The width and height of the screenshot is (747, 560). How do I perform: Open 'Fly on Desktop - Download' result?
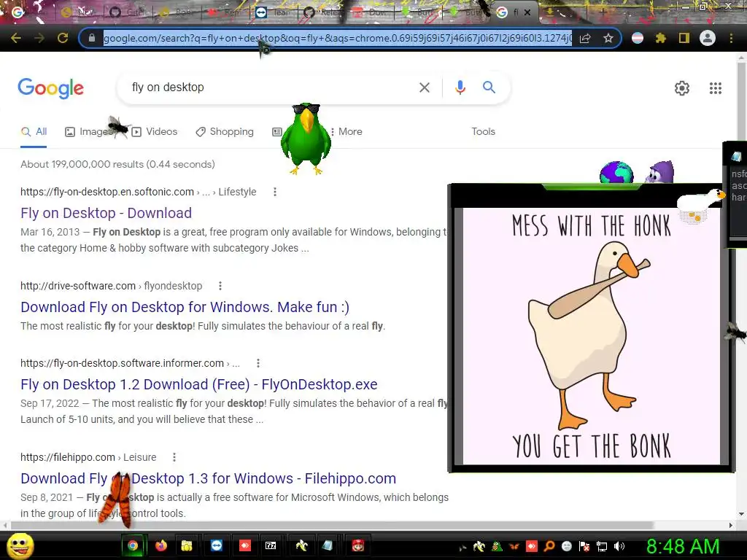point(107,213)
